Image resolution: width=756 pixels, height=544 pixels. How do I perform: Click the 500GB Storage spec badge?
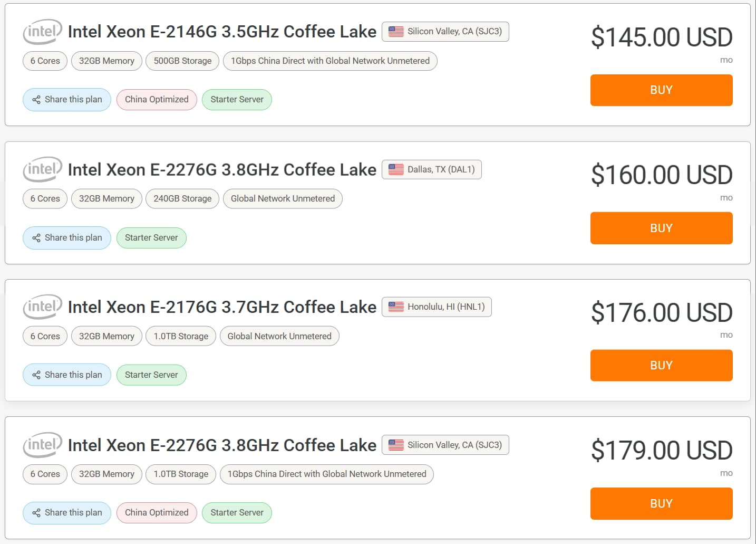(x=182, y=61)
